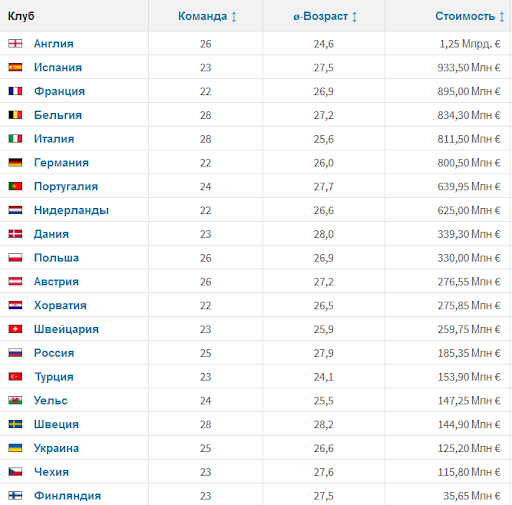
Task: Click the Switzerland flag icon
Action: [15, 329]
